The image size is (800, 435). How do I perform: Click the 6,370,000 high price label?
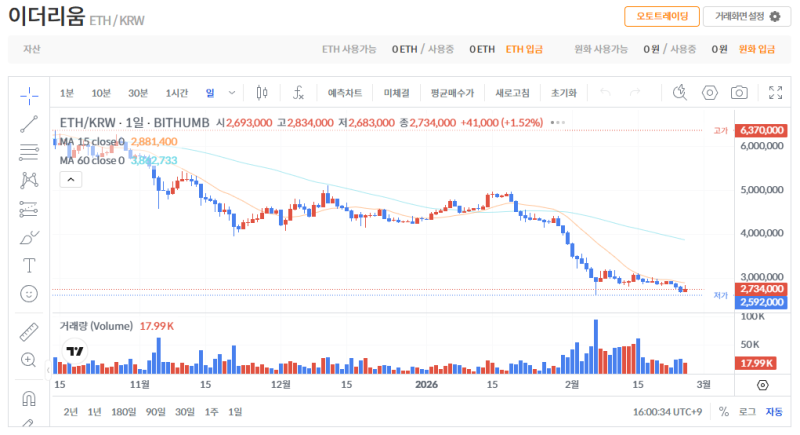point(761,130)
